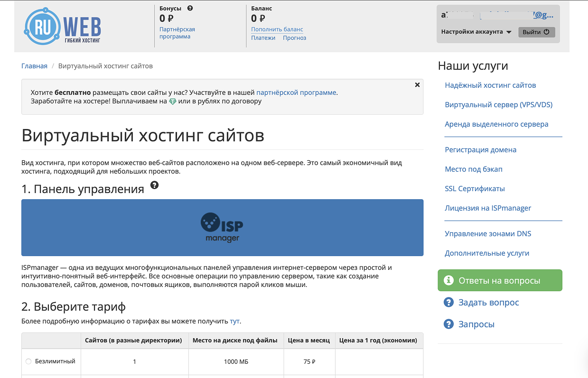Click the question icon next to Задать вопрос
This screenshot has height=378, width=588.
[x=448, y=302]
